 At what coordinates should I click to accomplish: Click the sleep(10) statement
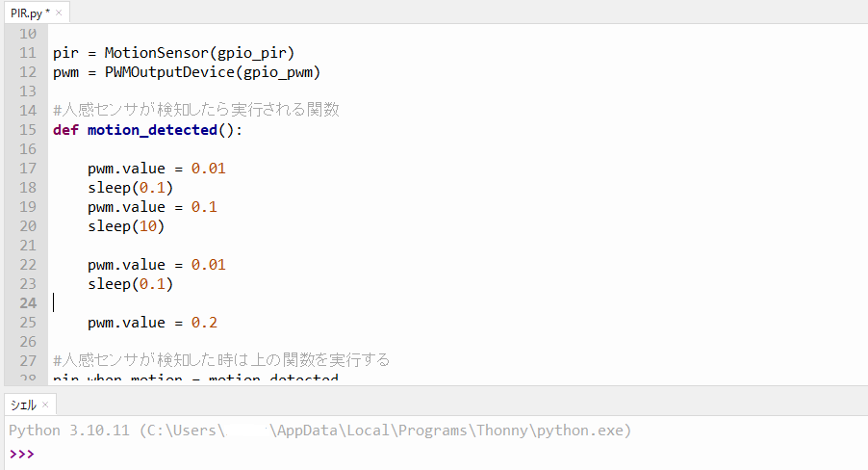click(126, 226)
